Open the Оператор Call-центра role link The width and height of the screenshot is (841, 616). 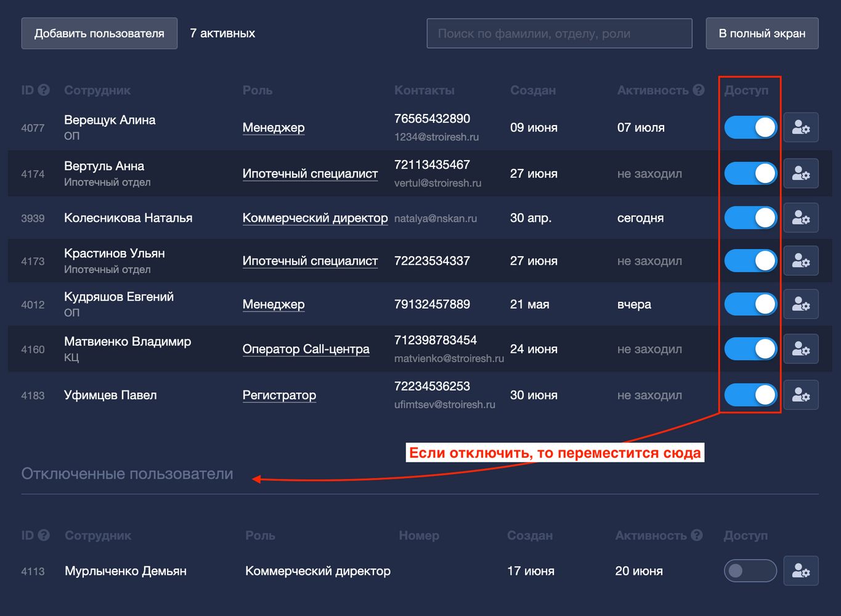tap(306, 349)
